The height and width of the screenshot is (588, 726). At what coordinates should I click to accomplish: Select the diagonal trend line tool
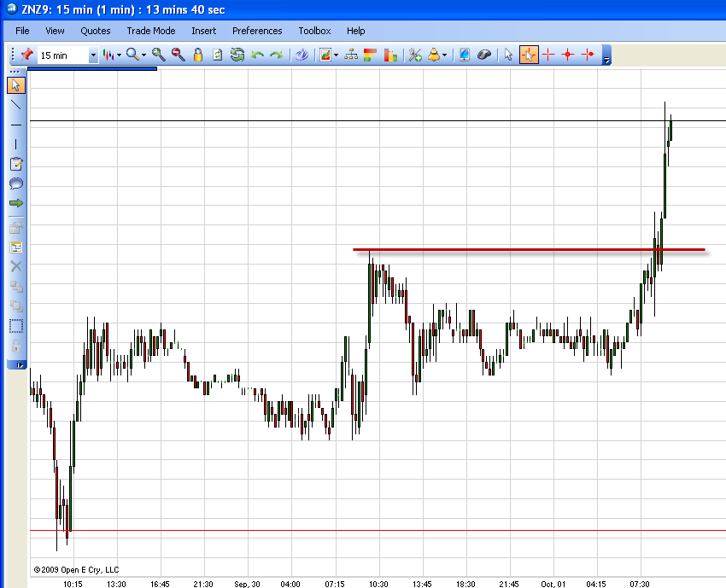pos(16,105)
